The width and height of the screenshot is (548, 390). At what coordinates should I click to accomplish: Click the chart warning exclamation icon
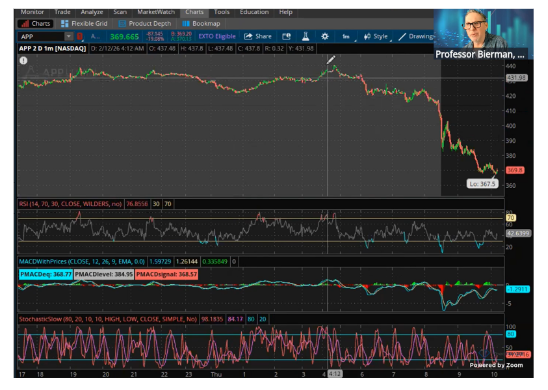point(23,60)
